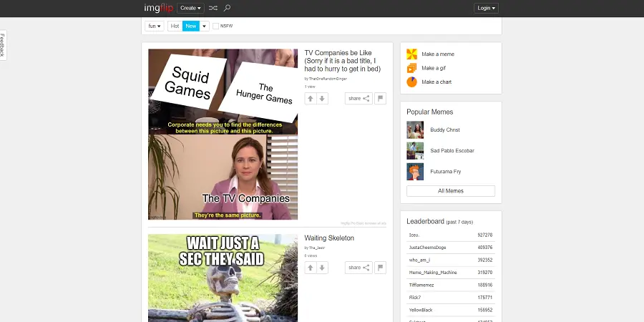644x322 pixels.
Task: Click the All Memes button
Action: pyautogui.click(x=450, y=191)
